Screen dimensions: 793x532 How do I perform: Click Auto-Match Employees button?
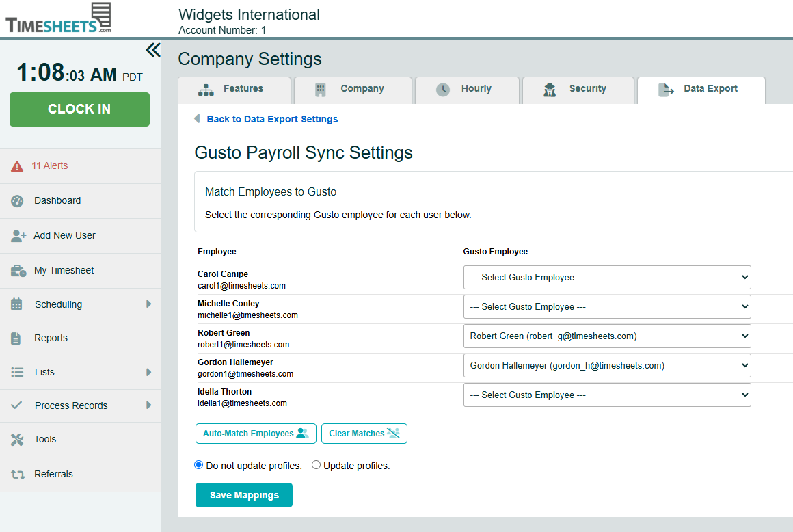click(256, 434)
